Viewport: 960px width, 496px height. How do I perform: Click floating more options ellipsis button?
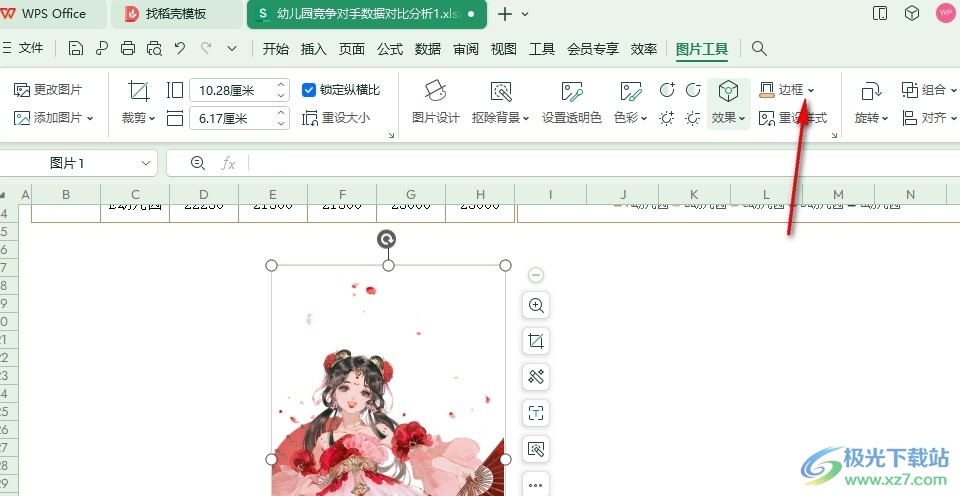536,484
